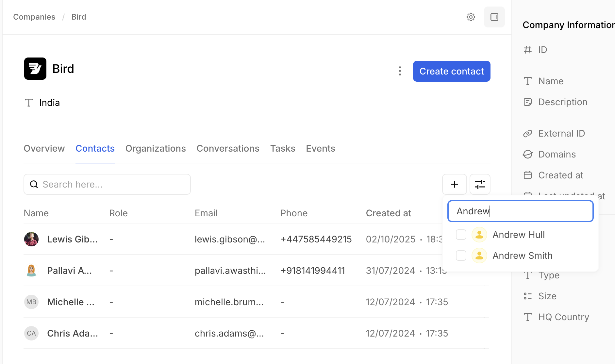Click the Andrew search text box
The image size is (615, 364).
520,211
